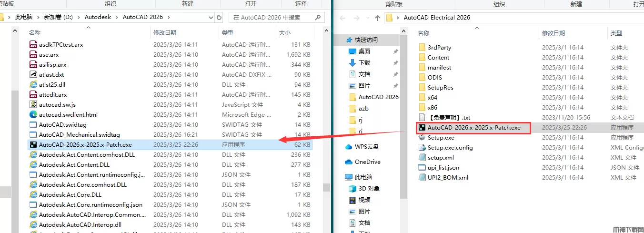The image size is (644, 233).
Task: Open recent locations dropdown in Electrical window
Action: point(367,18)
